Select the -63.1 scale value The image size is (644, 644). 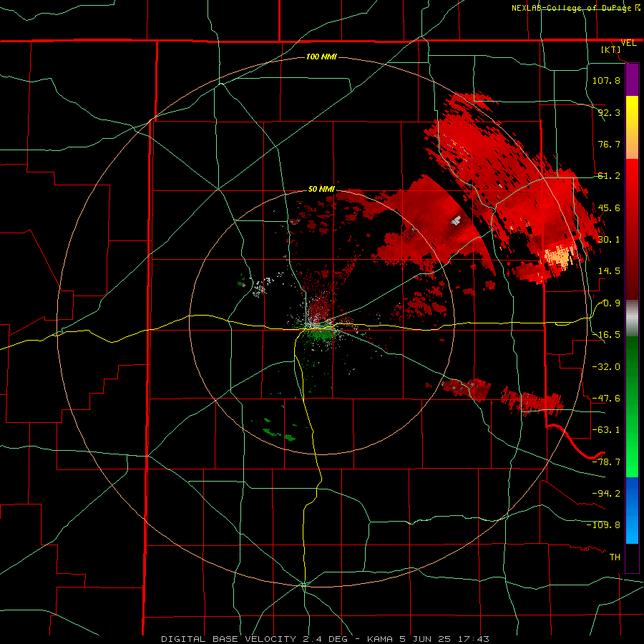point(606,429)
